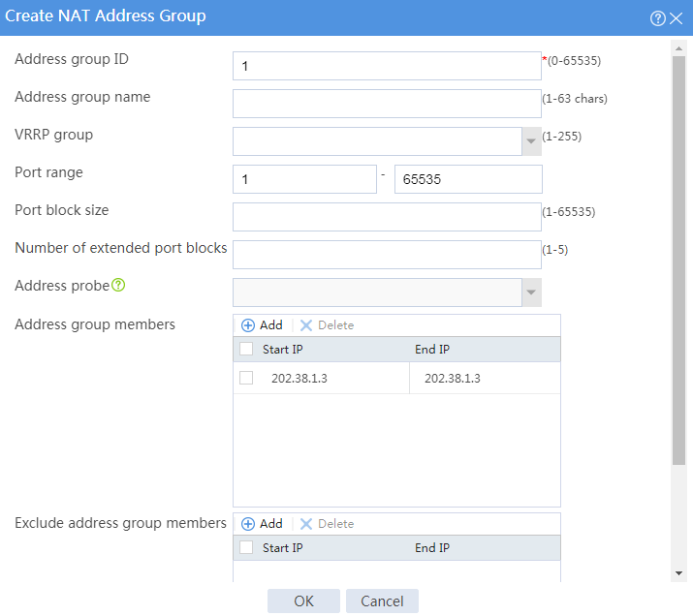The width and height of the screenshot is (693, 616).
Task: Click the scrollbar down arrow
Action: [678, 573]
